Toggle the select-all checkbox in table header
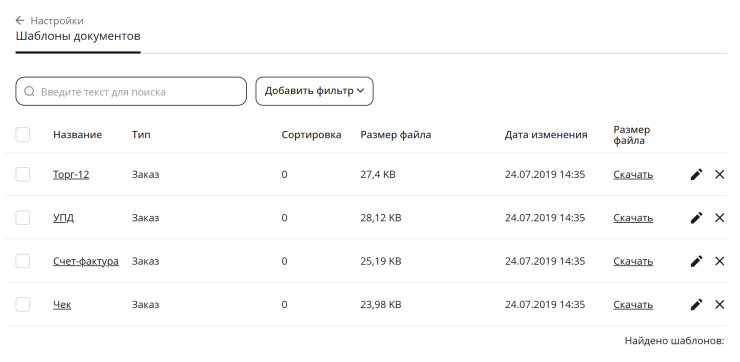This screenshot has height=362, width=740. (x=23, y=135)
